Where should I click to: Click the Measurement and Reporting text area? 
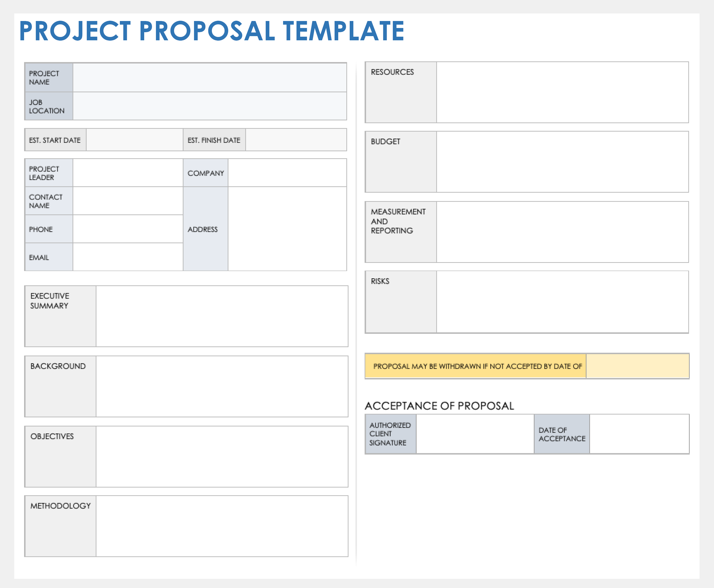click(562, 232)
